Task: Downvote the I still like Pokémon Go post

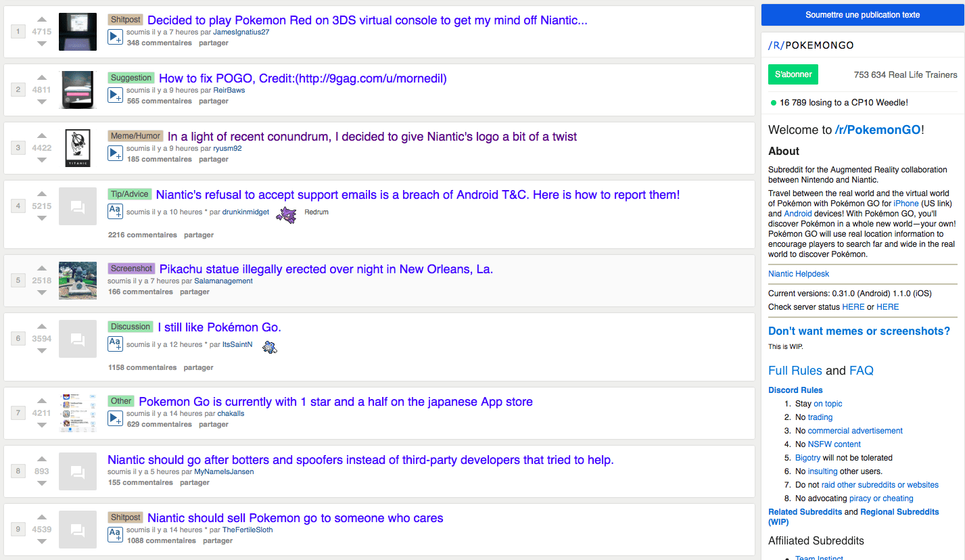Action: 42,350
